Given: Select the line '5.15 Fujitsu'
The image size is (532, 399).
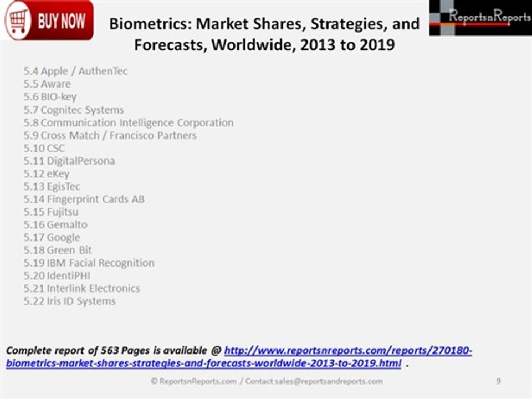Looking at the screenshot, I should tap(51, 212).
